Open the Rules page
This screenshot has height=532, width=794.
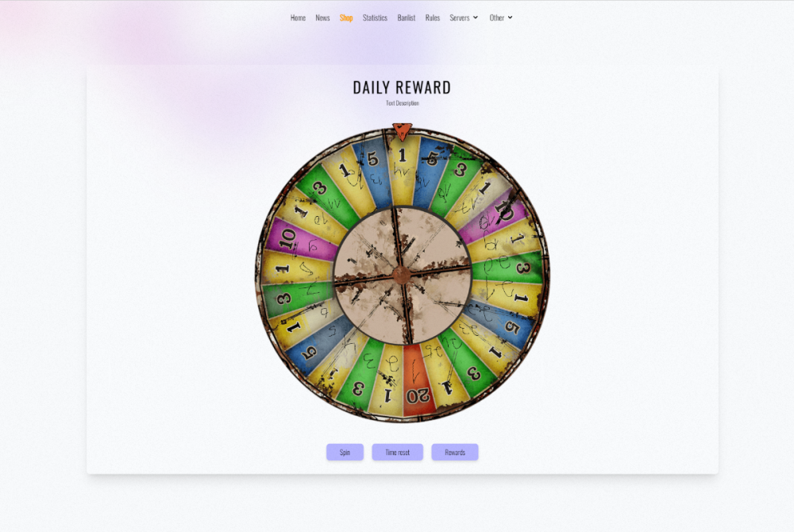pos(433,17)
